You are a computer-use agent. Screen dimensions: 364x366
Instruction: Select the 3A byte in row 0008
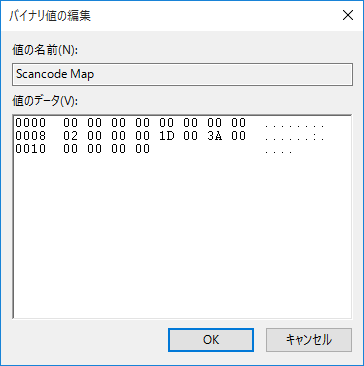tap(214, 136)
